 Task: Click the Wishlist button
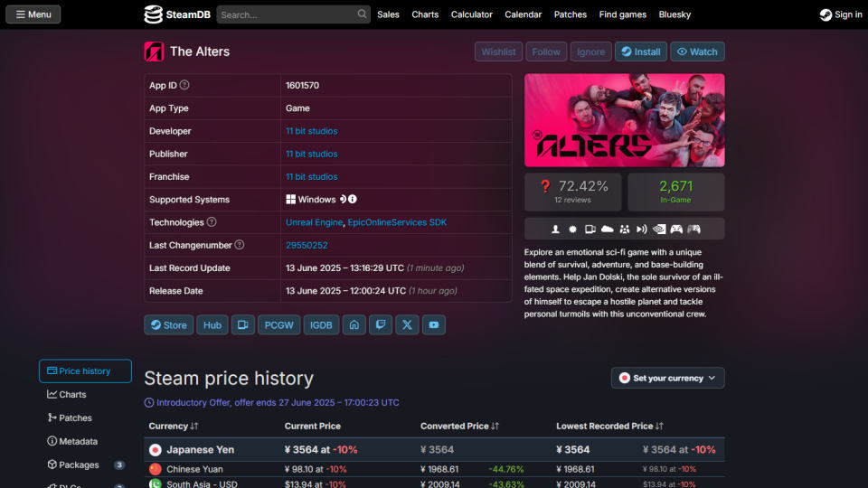(x=498, y=52)
